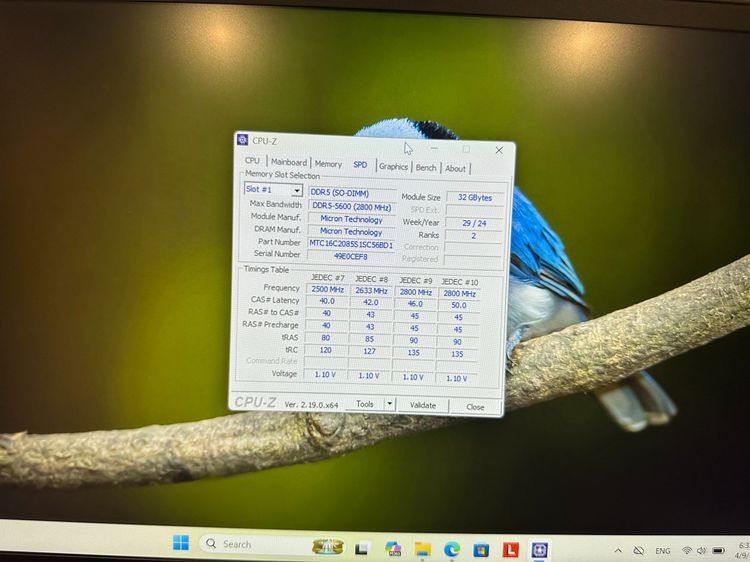Open Task View from the taskbar

[x=362, y=548]
